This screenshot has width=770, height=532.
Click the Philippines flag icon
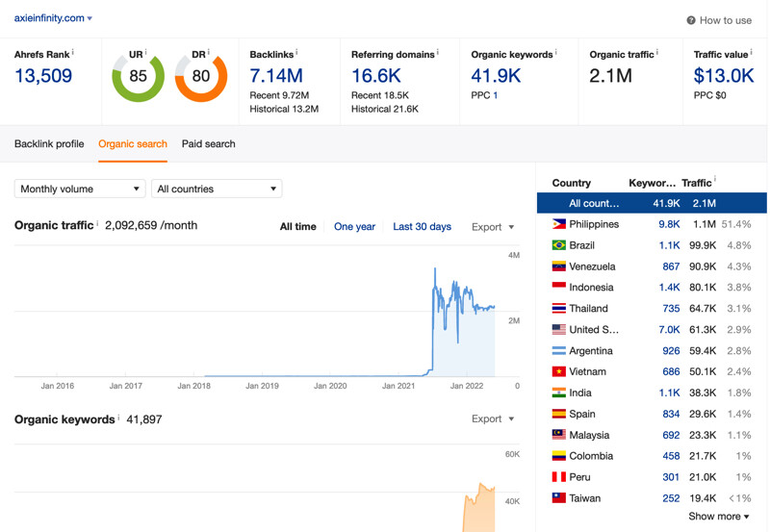click(x=559, y=224)
